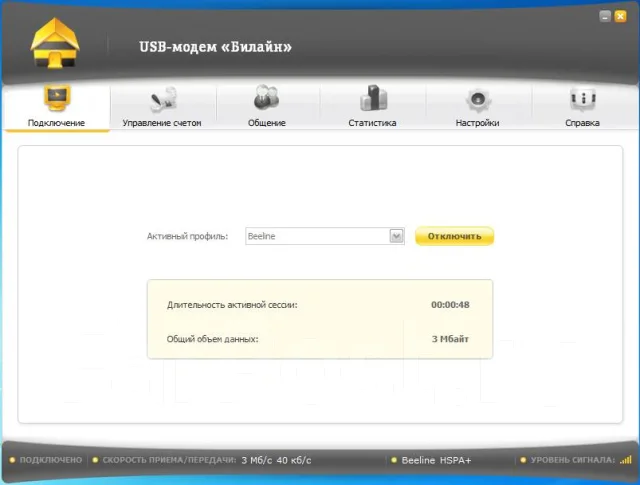Viewport: 640px width, 485px height.
Task: Switch to the Общение tab label
Action: [x=267, y=123]
